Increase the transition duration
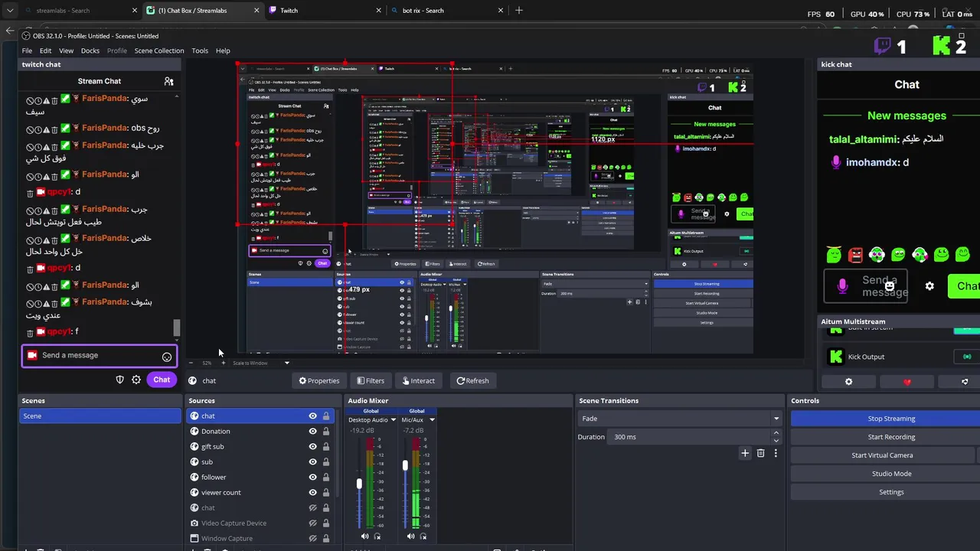980x551 pixels. pos(776,433)
